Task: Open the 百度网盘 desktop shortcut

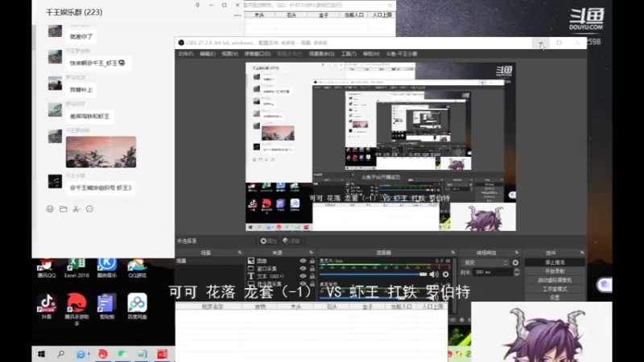Action: point(137,306)
